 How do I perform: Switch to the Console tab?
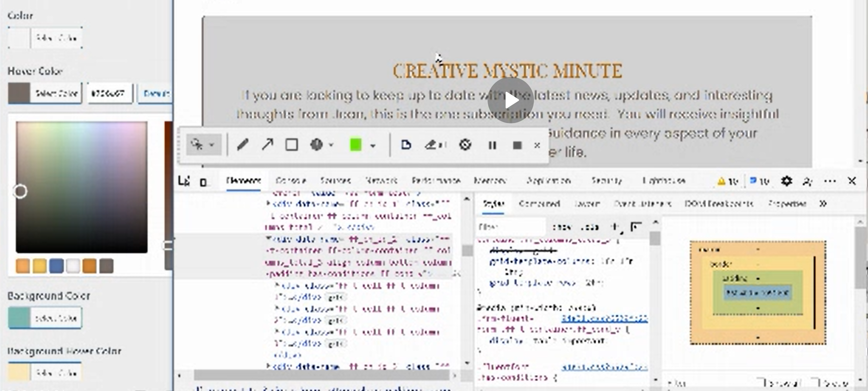(x=291, y=181)
